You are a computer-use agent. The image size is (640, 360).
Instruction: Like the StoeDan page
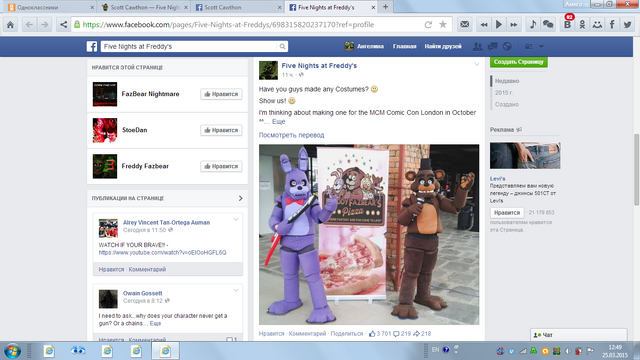pos(221,130)
